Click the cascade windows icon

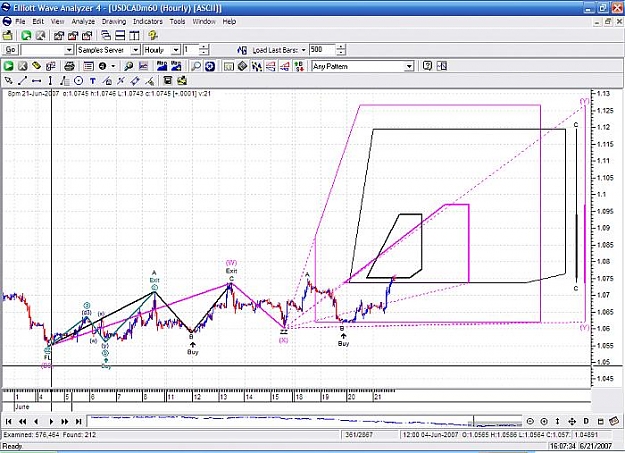tap(106, 35)
